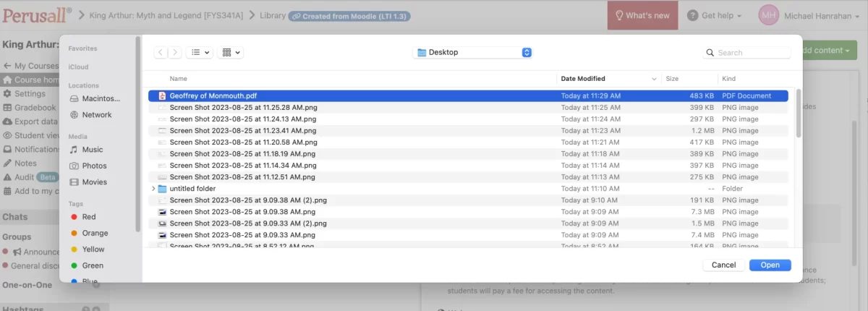
Task: Open Library breadcrumb link
Action: (x=273, y=15)
